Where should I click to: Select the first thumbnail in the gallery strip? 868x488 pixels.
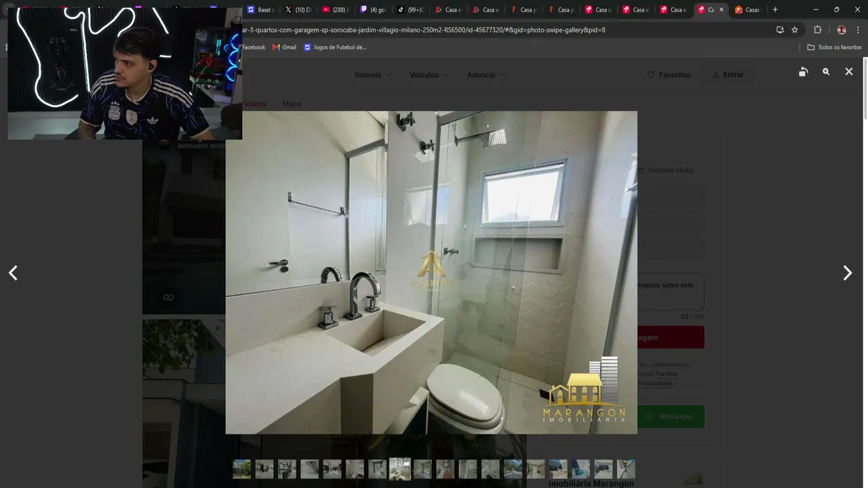tap(241, 469)
